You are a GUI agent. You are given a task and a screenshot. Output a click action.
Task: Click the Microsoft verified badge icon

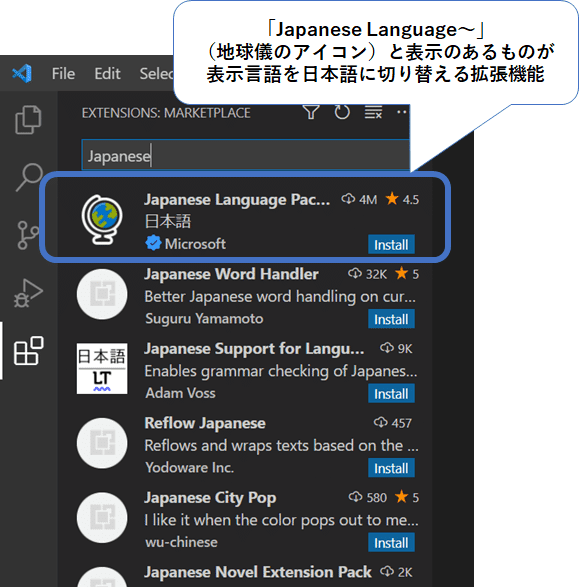[x=153, y=243]
